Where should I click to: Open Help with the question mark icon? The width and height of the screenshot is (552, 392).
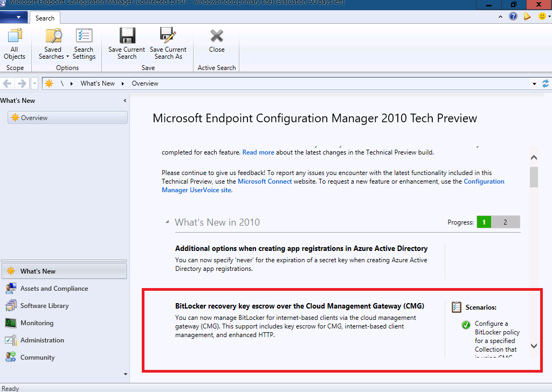point(513,16)
